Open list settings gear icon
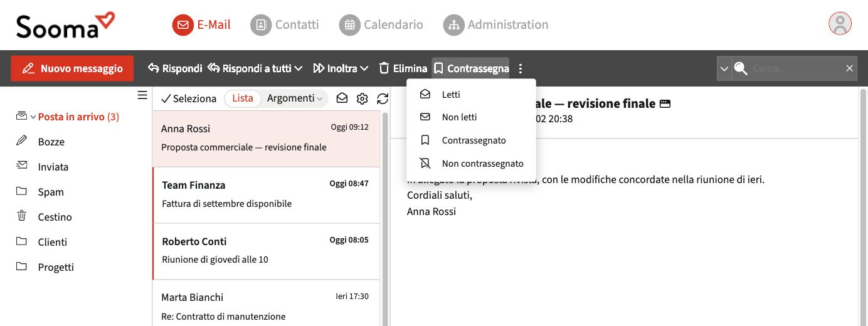Image resolution: width=868 pixels, height=326 pixels. [x=362, y=98]
